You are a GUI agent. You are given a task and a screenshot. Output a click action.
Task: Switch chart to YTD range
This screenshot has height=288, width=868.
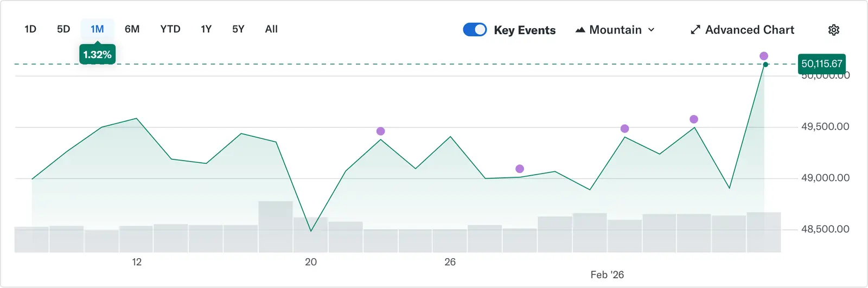coord(170,29)
